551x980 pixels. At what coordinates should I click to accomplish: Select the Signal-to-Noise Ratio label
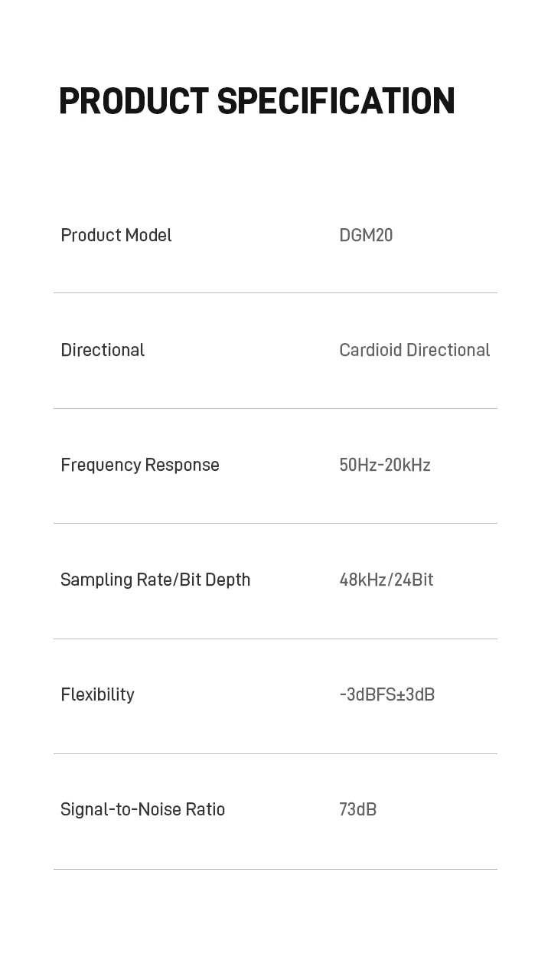pyautogui.click(x=143, y=810)
